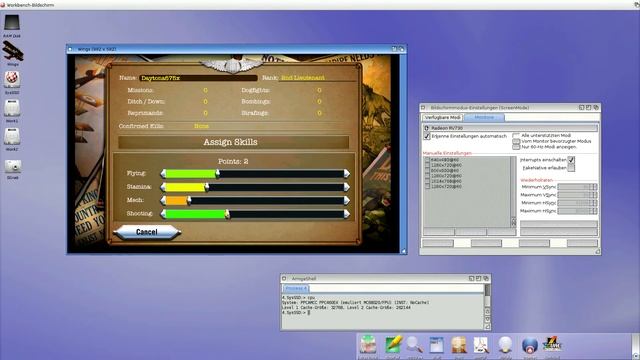Increase Mech skill with right arrow
Viewport: 640px width, 360px height.
click(x=347, y=200)
